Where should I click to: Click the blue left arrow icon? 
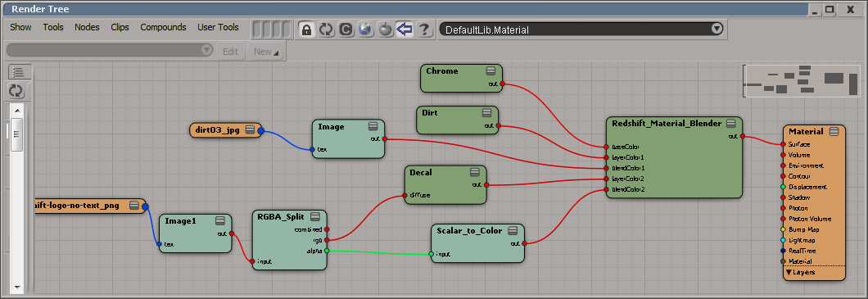(405, 29)
